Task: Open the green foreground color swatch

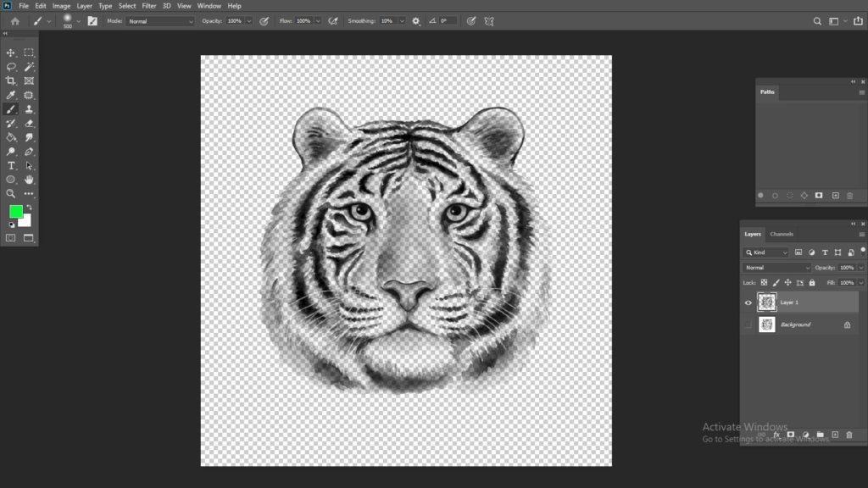Action: coord(16,211)
